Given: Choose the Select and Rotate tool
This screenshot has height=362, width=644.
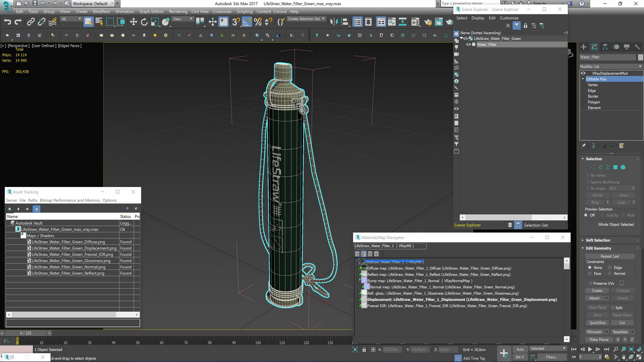Looking at the screenshot, I should (144, 22).
